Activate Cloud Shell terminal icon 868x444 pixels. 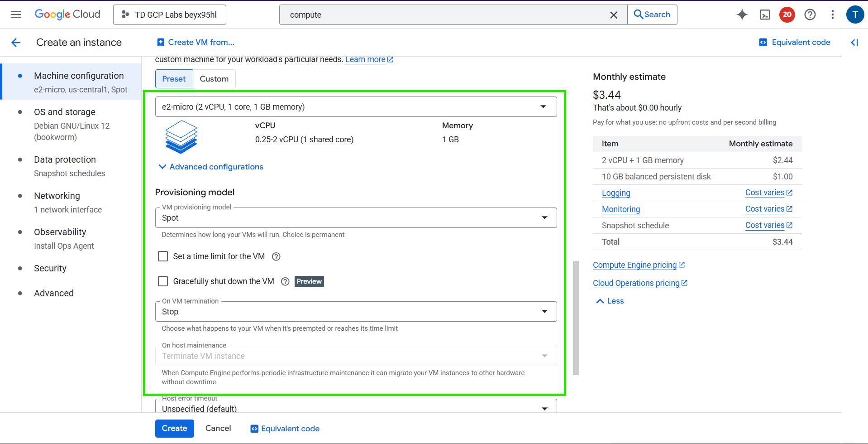pos(764,14)
